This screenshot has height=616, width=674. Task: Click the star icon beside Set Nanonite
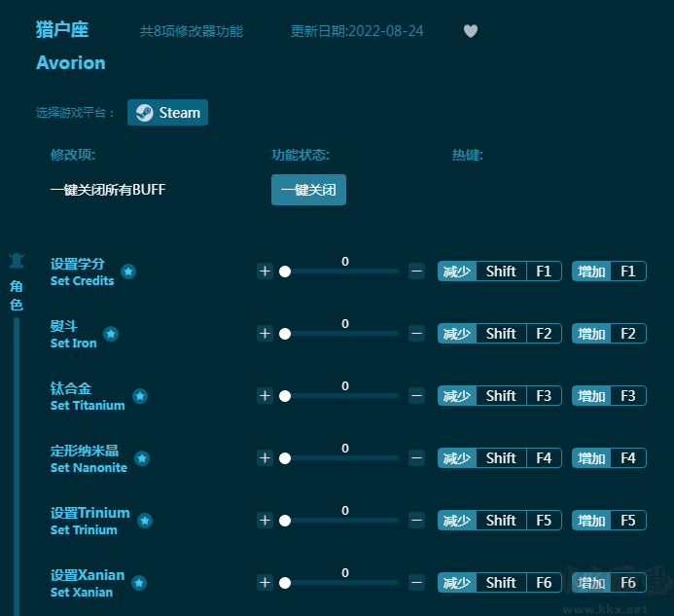click(x=142, y=458)
